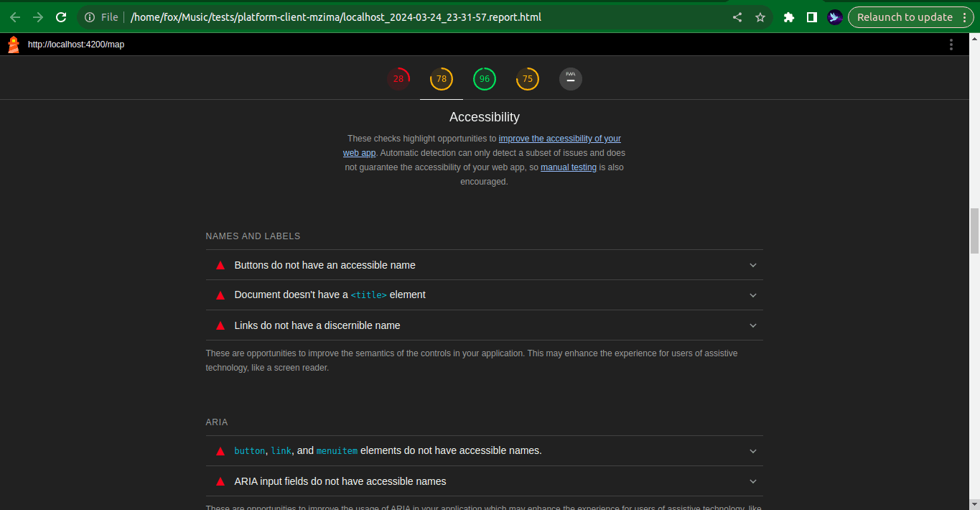Reload the page with the refresh button
Screen dimensions: 980x510
click(61, 17)
